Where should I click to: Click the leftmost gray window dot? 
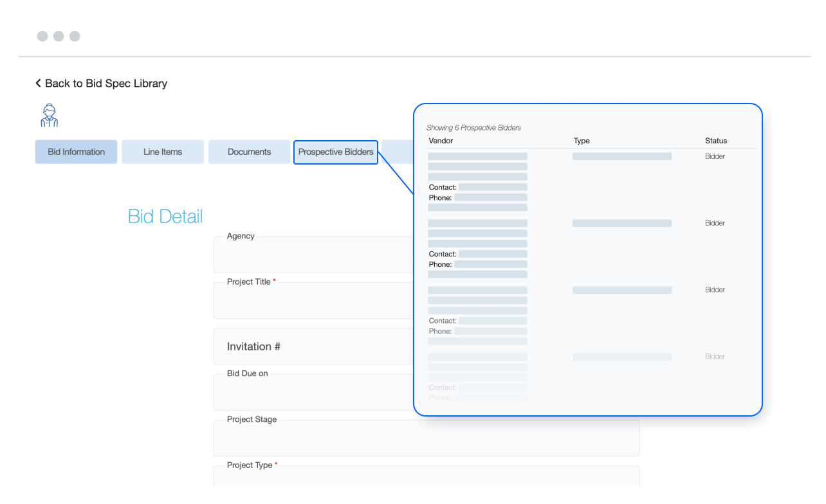coord(42,36)
